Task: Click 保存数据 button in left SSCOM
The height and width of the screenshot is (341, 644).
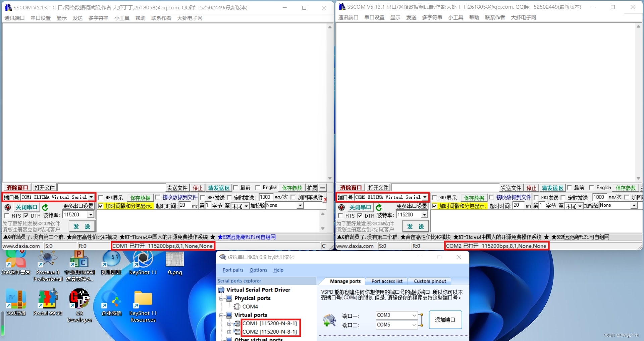Action: (x=140, y=198)
